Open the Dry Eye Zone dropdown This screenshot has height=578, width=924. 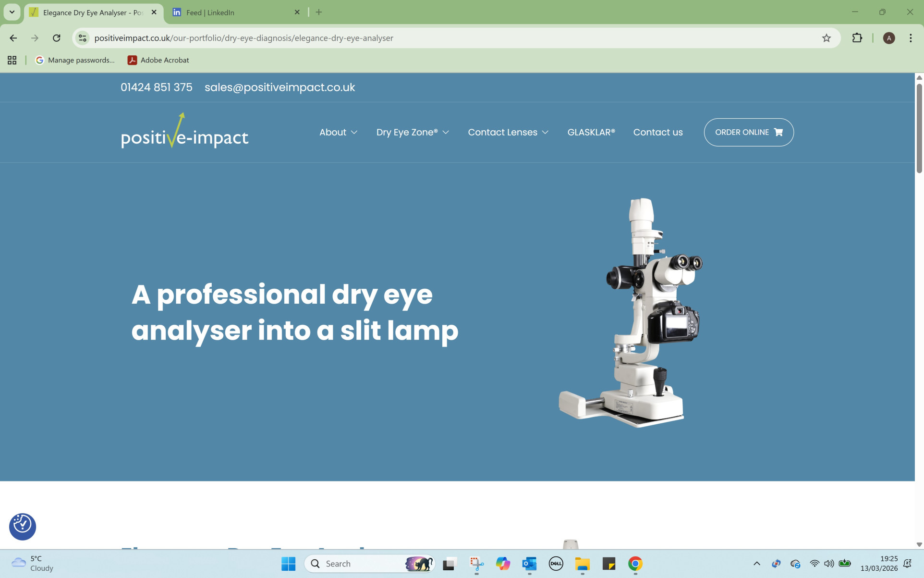point(412,132)
